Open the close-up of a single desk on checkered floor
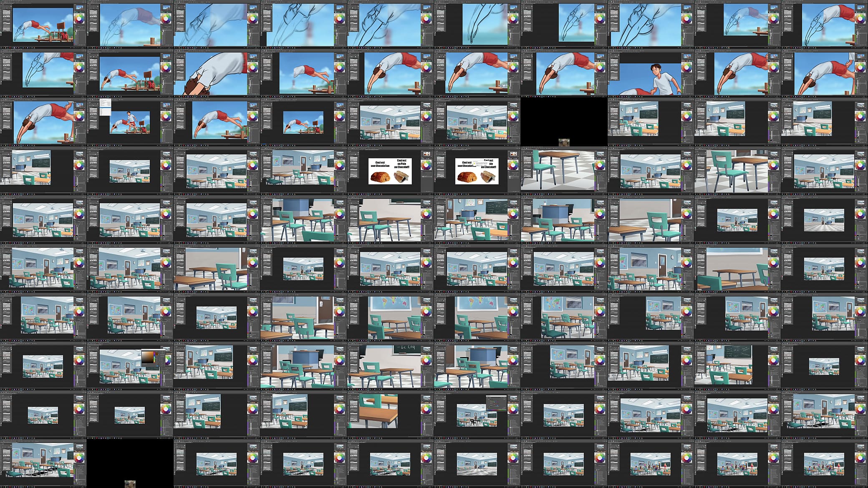The height and width of the screenshot is (488, 868). [564, 170]
